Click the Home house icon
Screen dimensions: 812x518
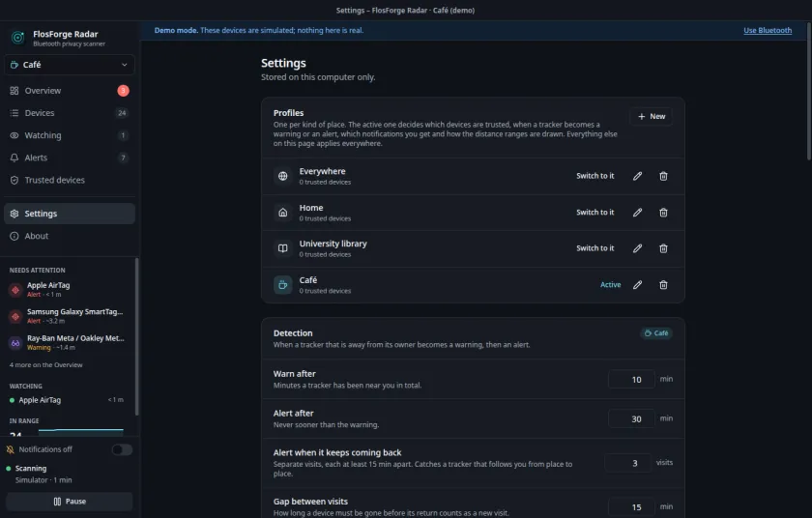(282, 213)
